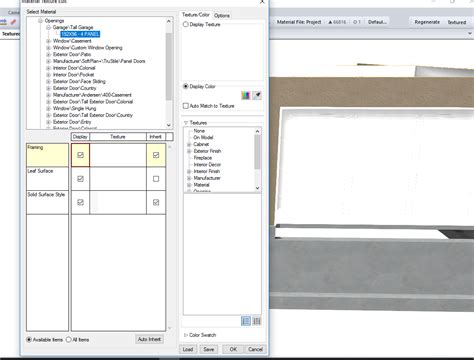Expand the Material texture category
The width and height of the screenshot is (474, 360).
189,185
